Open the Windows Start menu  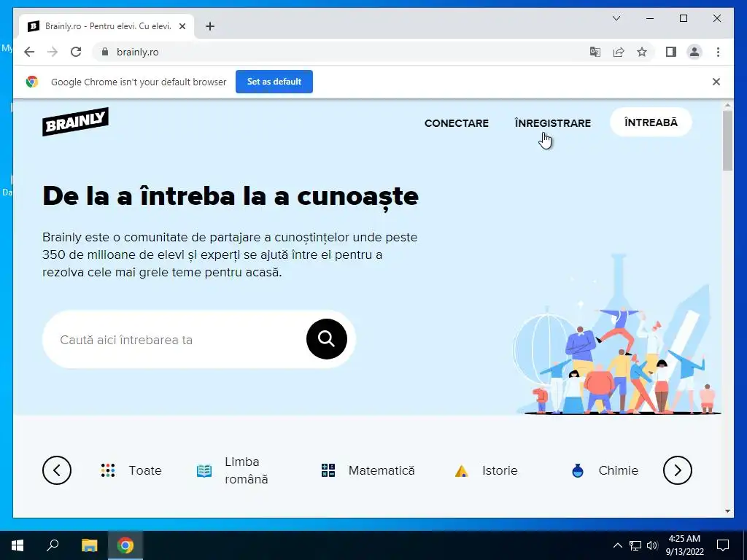(x=18, y=545)
